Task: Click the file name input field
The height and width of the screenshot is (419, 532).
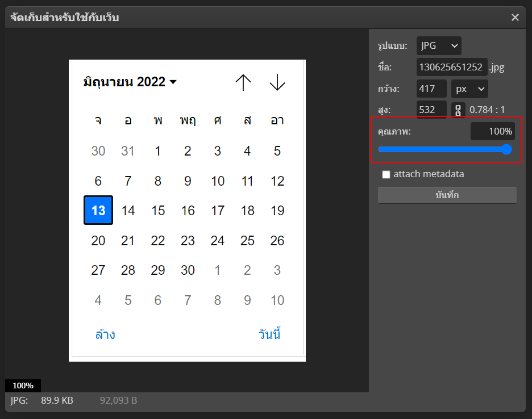Action: [452, 67]
